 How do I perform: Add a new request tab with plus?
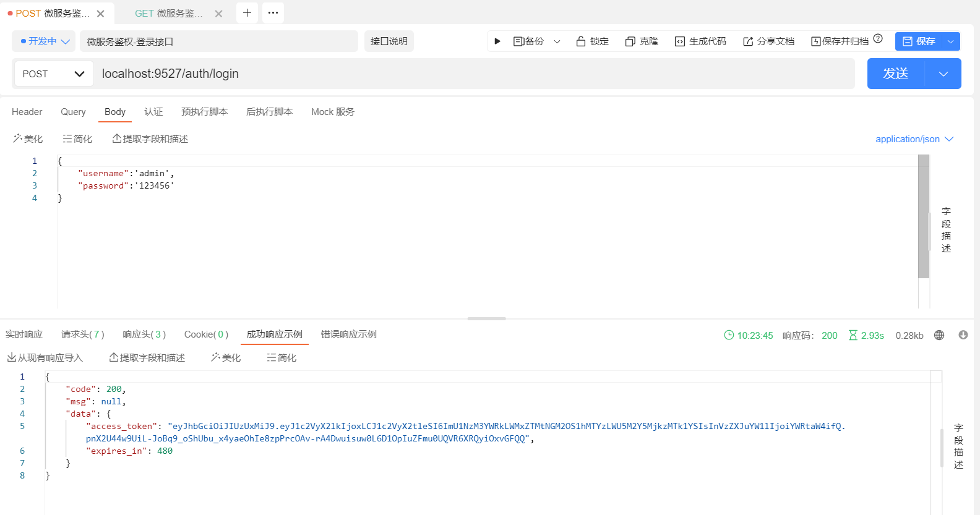(247, 13)
